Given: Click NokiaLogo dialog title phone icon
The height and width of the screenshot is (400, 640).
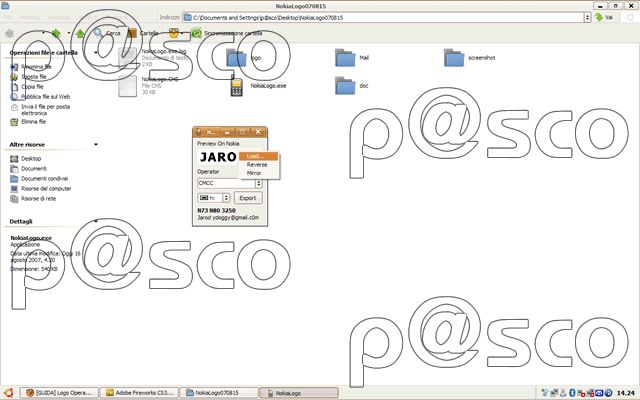Looking at the screenshot, I should (x=199, y=132).
